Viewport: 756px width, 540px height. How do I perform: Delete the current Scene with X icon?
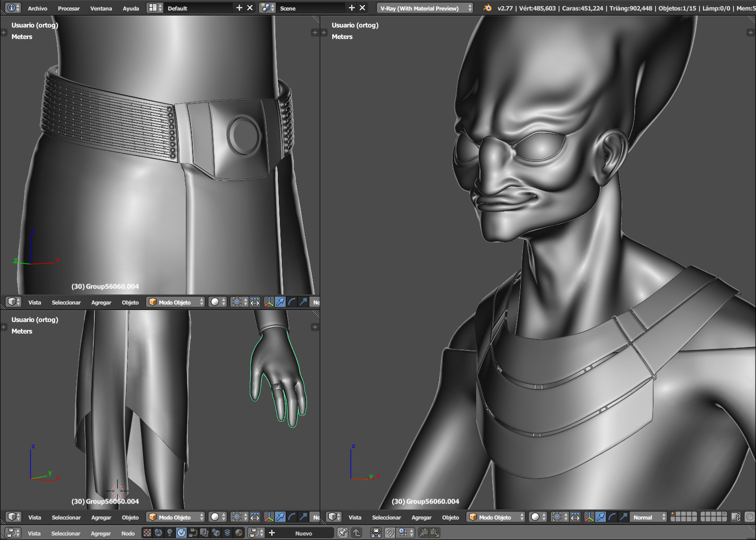(363, 8)
